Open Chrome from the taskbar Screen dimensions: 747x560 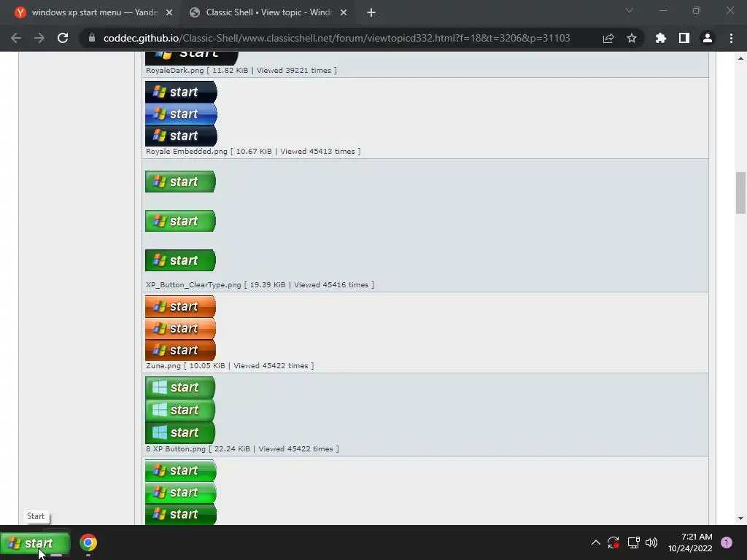click(x=88, y=542)
